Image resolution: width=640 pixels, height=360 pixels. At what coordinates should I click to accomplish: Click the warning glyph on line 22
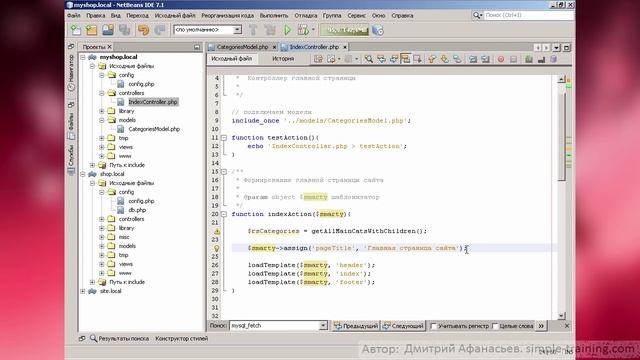pyautogui.click(x=217, y=231)
